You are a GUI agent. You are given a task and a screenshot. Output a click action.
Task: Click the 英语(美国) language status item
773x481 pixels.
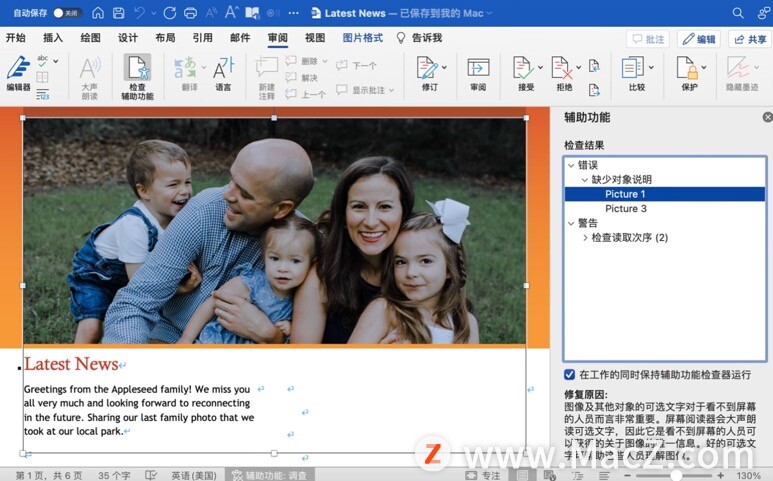click(x=194, y=475)
